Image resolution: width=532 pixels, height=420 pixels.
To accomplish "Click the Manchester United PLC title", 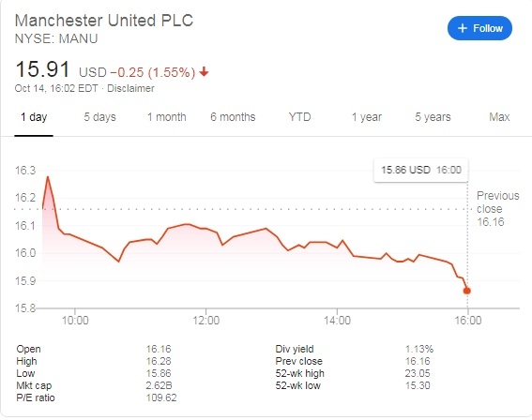I will [x=104, y=21].
